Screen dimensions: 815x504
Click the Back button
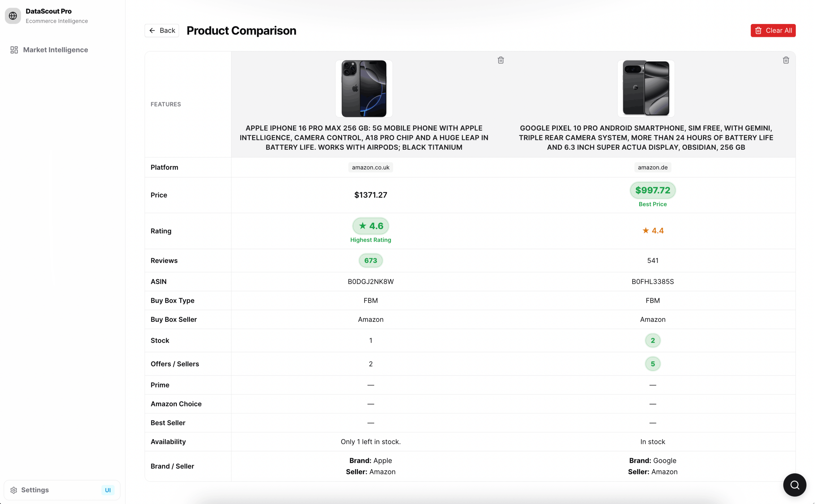pos(162,31)
